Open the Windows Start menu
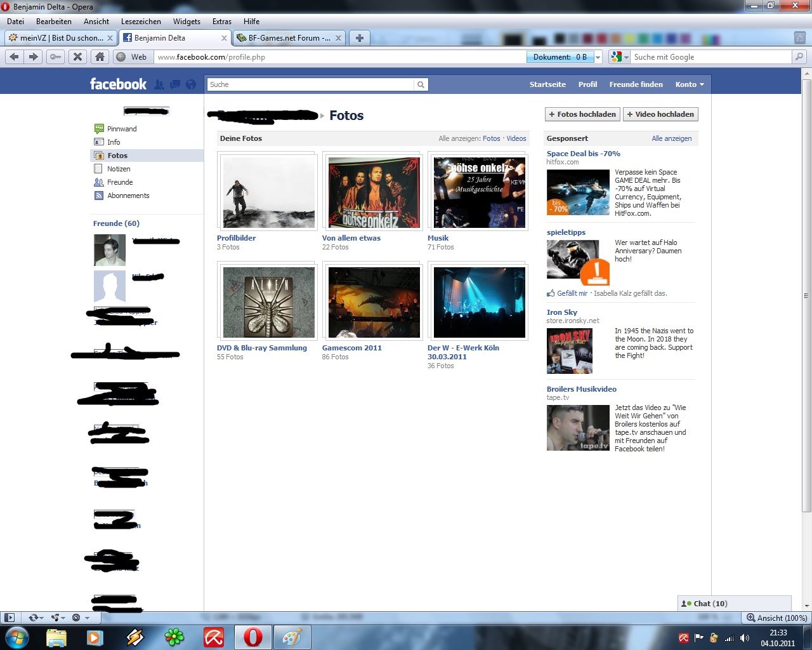Viewport: 812px width, 650px height. [17, 637]
